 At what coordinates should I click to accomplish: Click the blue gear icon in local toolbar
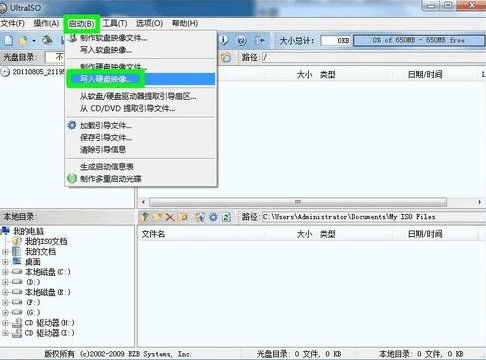[213, 217]
